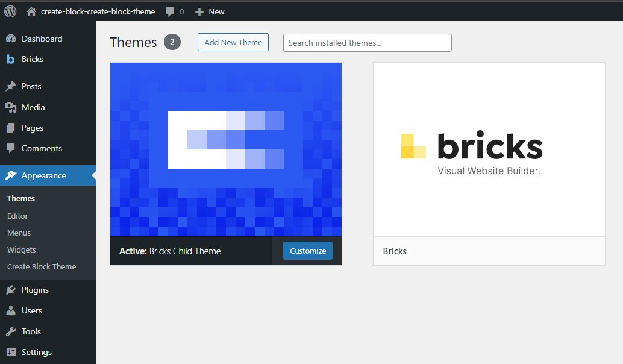
Task: Click the Appearance paintbrush icon
Action: 11,175
